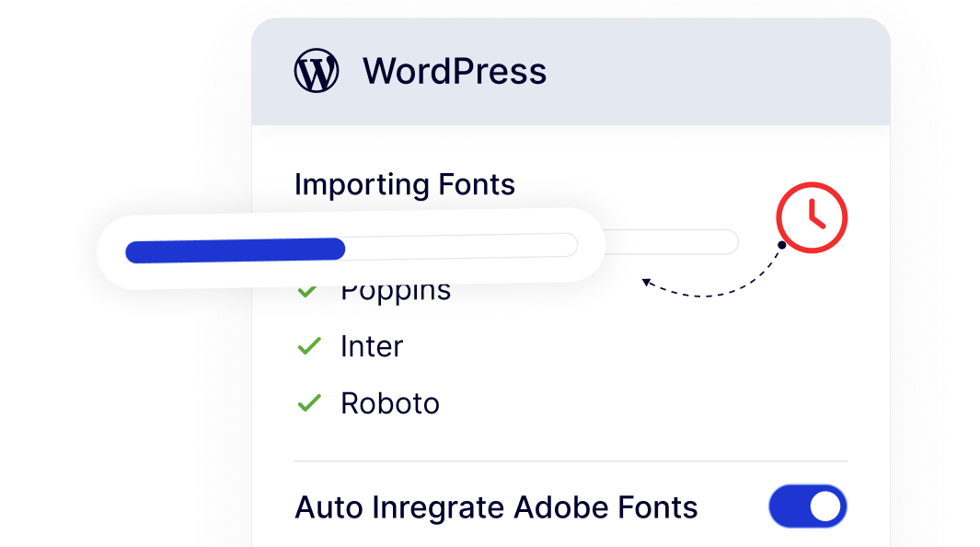
Task: Click the red clock icon
Action: (811, 218)
